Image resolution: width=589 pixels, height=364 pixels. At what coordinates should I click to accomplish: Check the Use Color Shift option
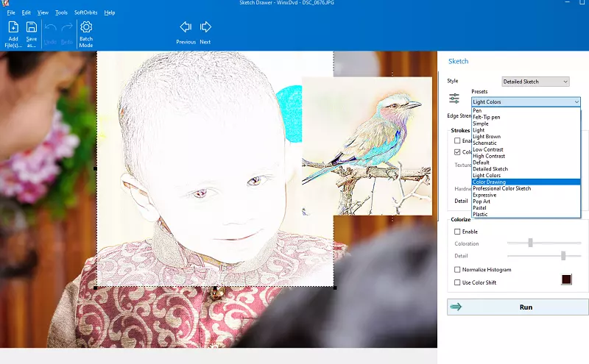click(x=458, y=282)
